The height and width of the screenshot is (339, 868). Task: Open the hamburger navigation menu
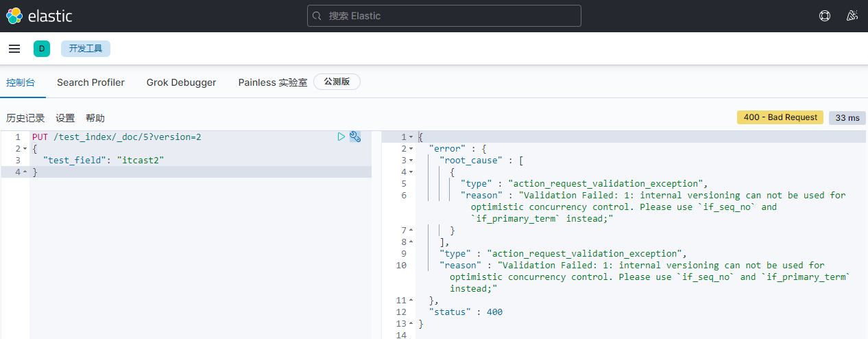(x=14, y=49)
